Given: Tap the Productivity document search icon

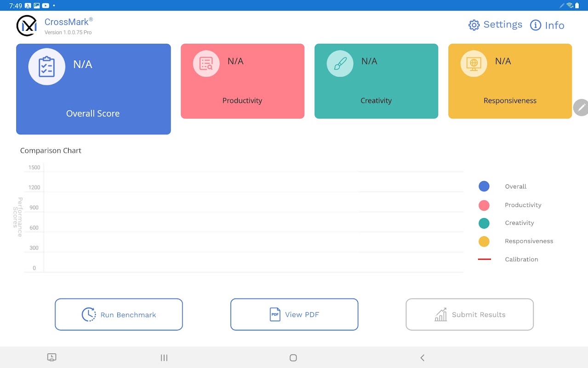Looking at the screenshot, I should tap(206, 63).
